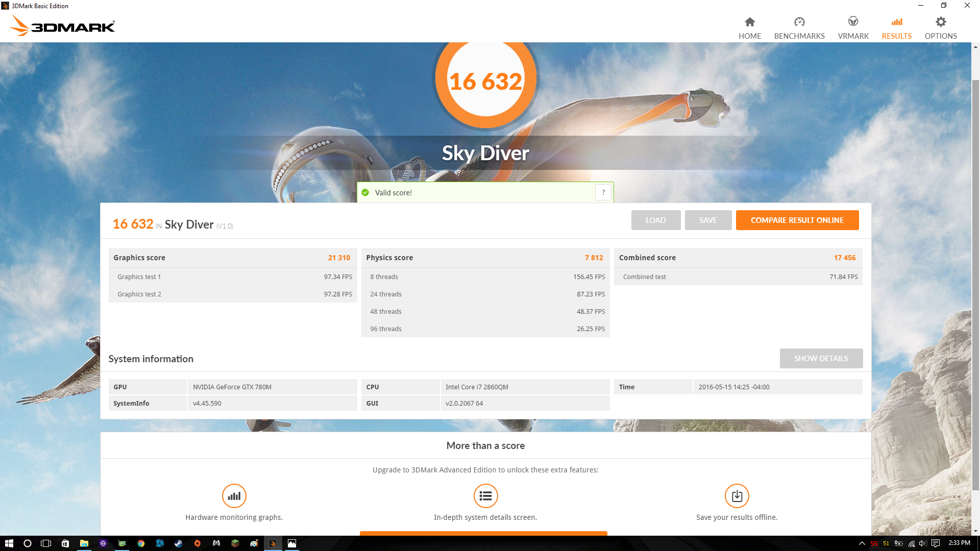Image resolution: width=980 pixels, height=551 pixels.
Task: Click the Graphics score value 21 310
Action: pyautogui.click(x=339, y=258)
